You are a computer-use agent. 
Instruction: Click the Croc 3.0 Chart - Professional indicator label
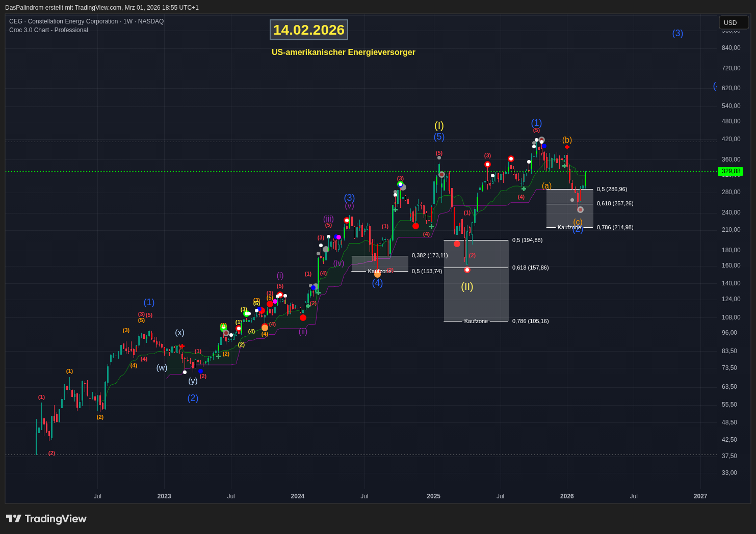coord(48,30)
